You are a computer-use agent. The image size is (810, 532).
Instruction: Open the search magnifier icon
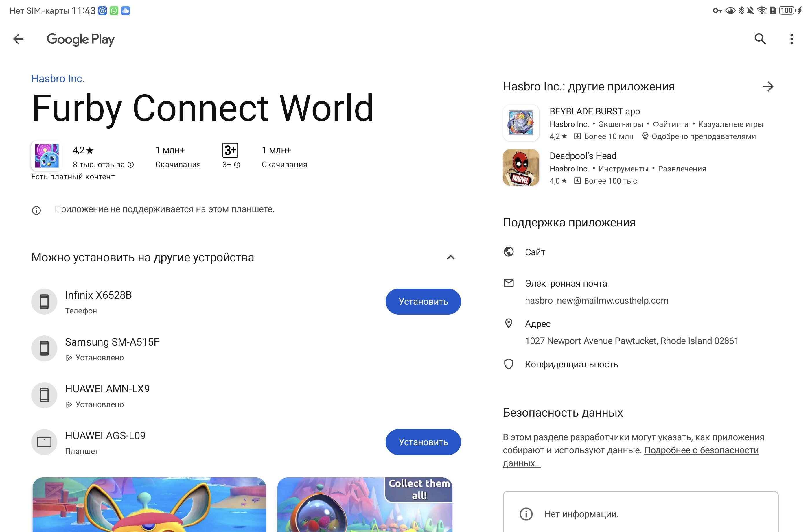click(x=760, y=39)
